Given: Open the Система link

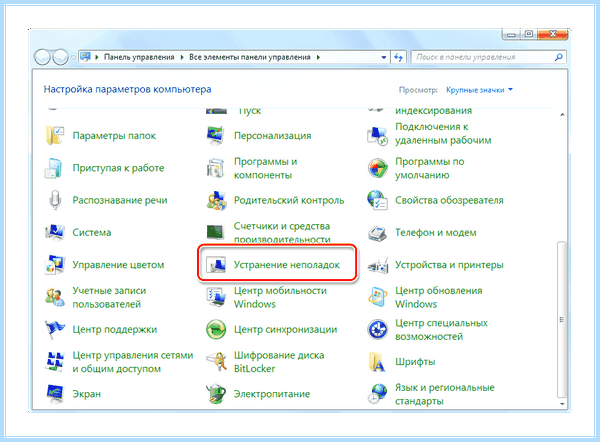Looking at the screenshot, I should tap(92, 233).
